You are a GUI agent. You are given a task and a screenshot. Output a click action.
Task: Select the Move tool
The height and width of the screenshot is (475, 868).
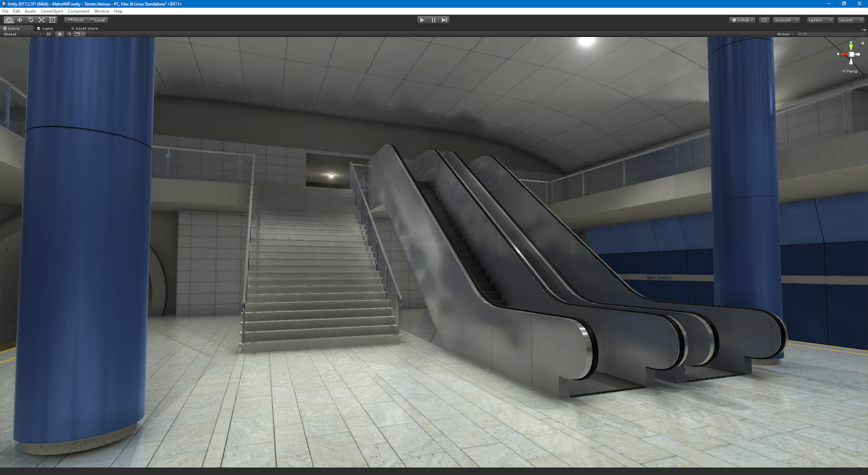[x=20, y=20]
